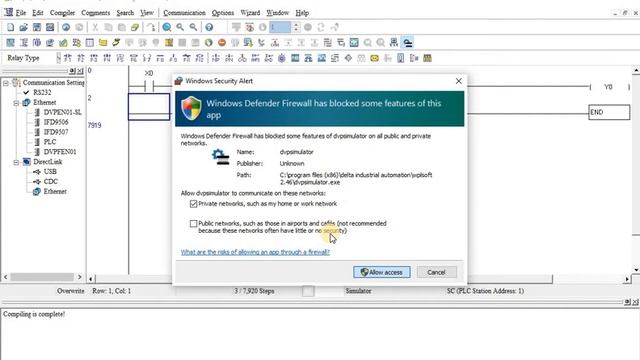Select USB under DirectLink
The width and height of the screenshot is (640, 360).
(x=50, y=172)
